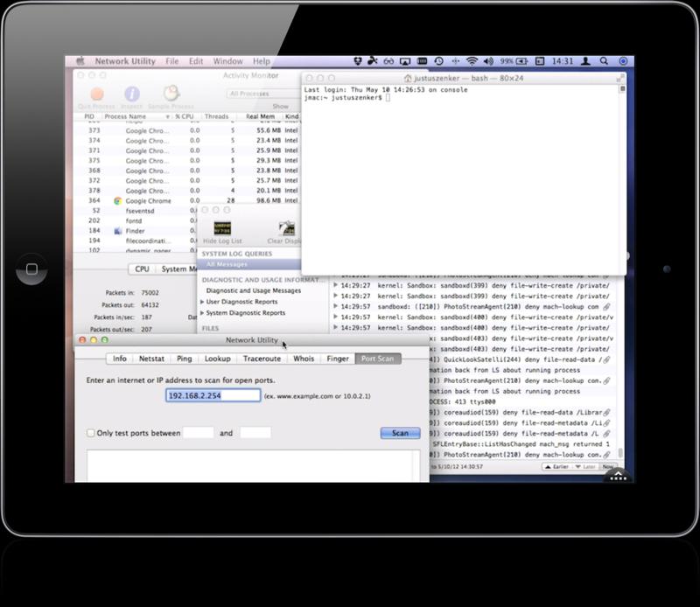
Task: Select All Messages in Console sidebar
Action: click(x=248, y=265)
